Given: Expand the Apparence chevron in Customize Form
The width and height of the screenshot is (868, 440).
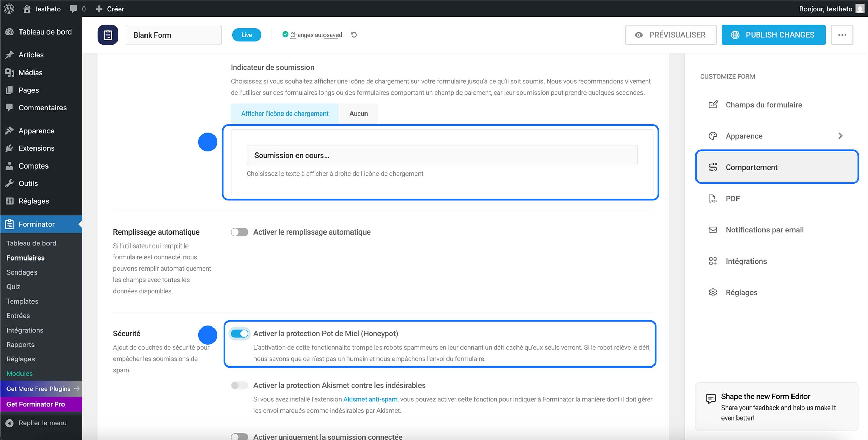Looking at the screenshot, I should [x=841, y=136].
